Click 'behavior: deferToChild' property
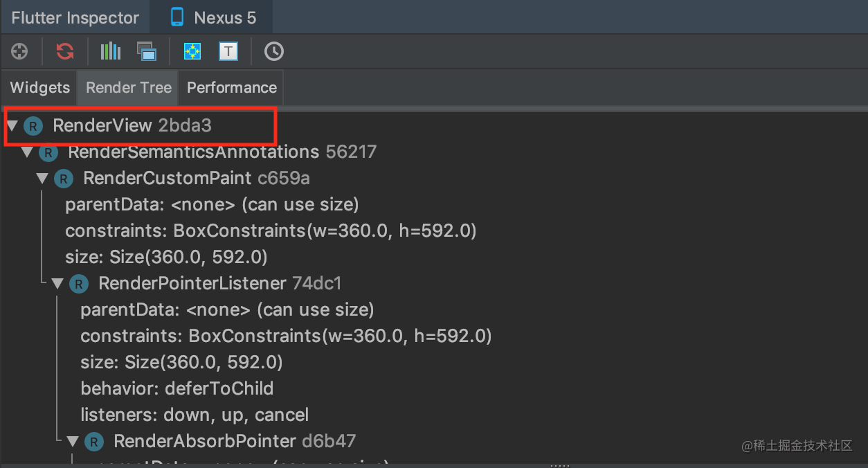 tap(177, 388)
